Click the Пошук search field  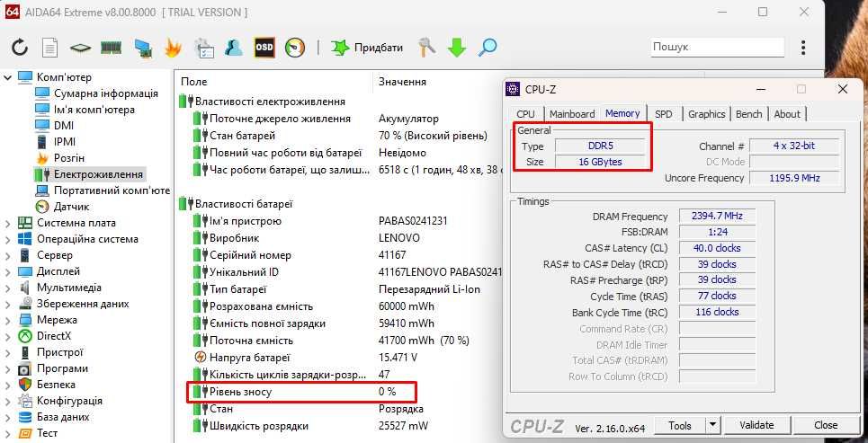pos(718,48)
